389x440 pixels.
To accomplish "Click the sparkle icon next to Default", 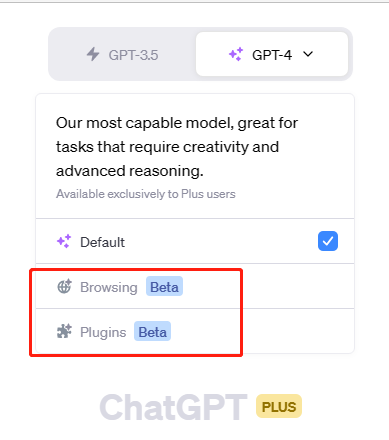I will (64, 241).
